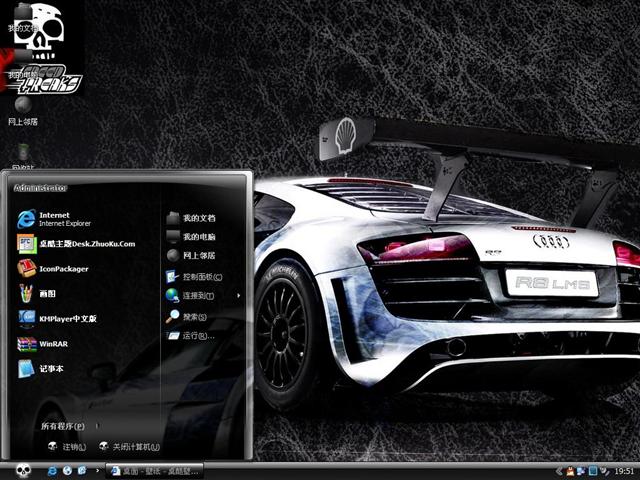Click the Administrator user name
The height and width of the screenshot is (480, 640).
click(40, 188)
